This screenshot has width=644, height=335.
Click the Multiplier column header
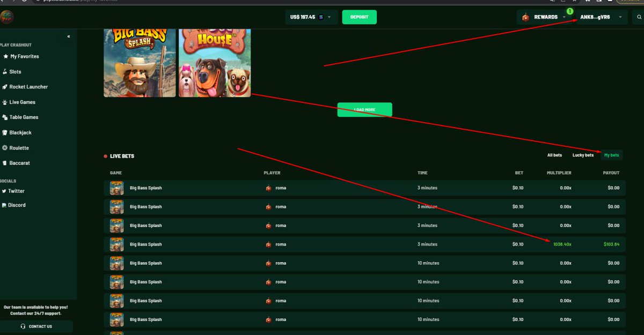click(x=559, y=173)
